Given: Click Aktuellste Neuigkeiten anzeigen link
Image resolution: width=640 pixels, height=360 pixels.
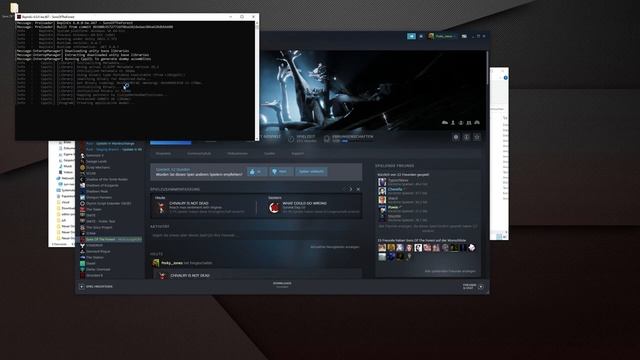Looking at the screenshot, I should tap(335, 247).
